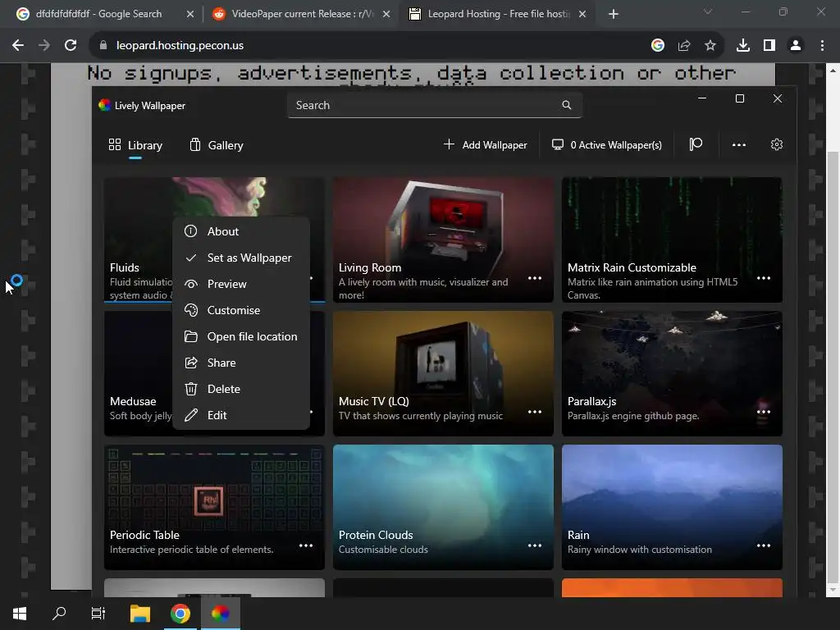Open Music TV (LQ) options dots
This screenshot has height=630, width=840.
click(535, 412)
